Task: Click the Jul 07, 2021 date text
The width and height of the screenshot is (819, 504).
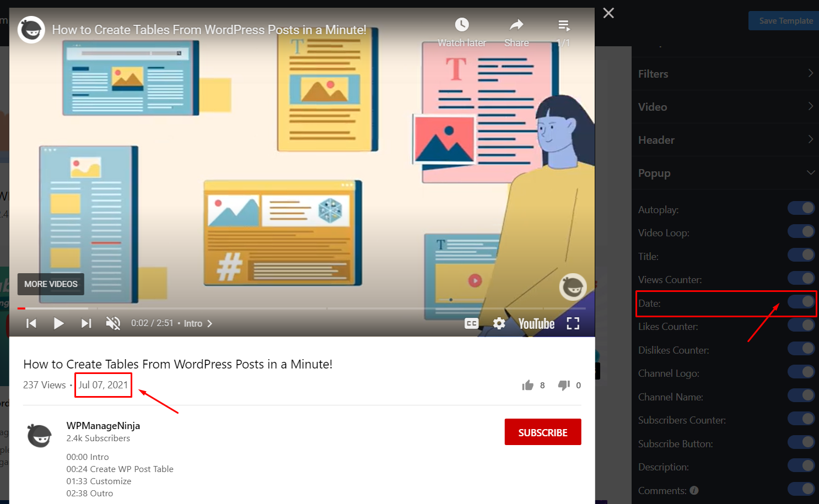Action: pyautogui.click(x=103, y=385)
